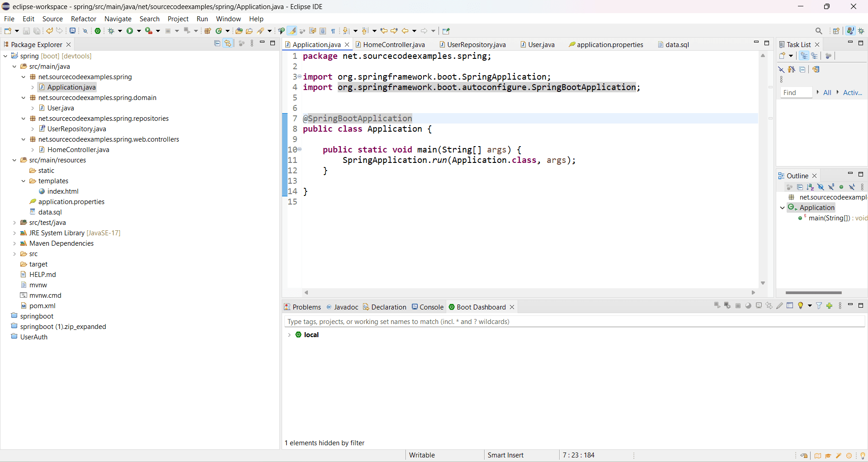Screen dimensions: 868x462
Task: Click the editor vertical scrollbar down arrow
Action: click(763, 283)
